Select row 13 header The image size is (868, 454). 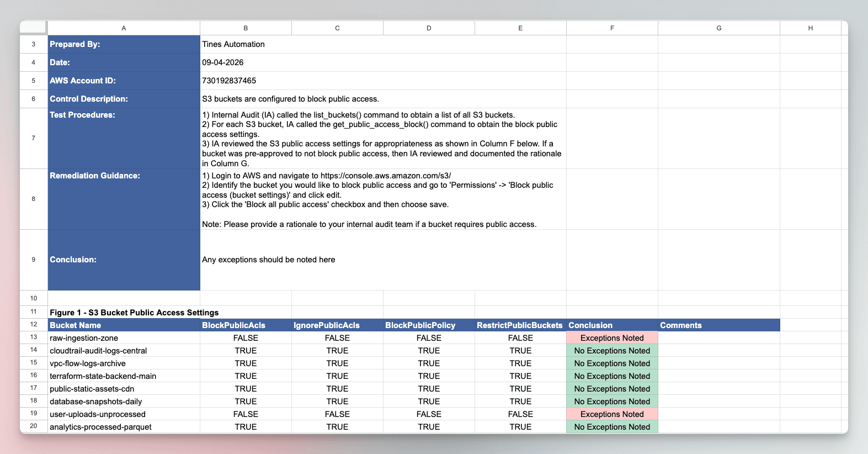pos(34,337)
